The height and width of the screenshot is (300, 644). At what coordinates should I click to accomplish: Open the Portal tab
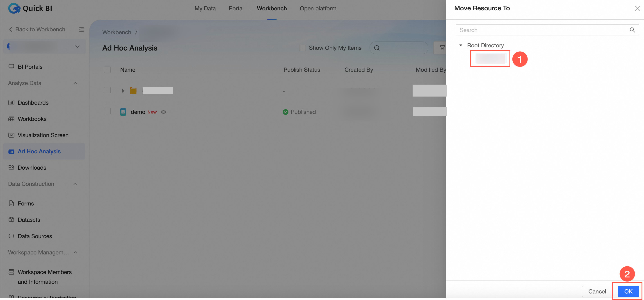pos(236,9)
